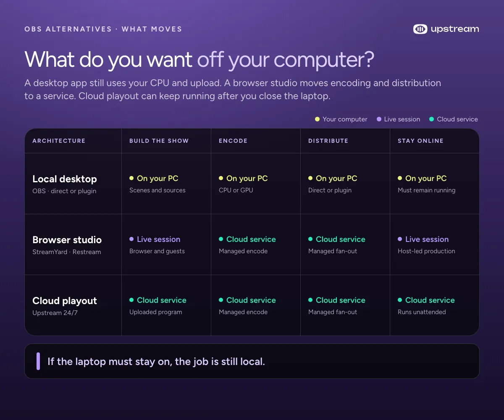Click 'Cloud service' in Cloud playout Encode cell

click(x=251, y=300)
